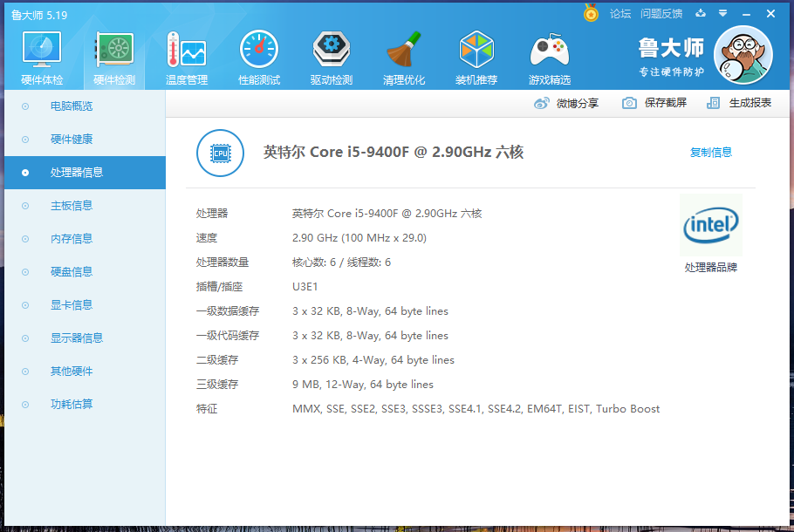Click 保存截屏 save screenshot
794x532 pixels.
666,103
